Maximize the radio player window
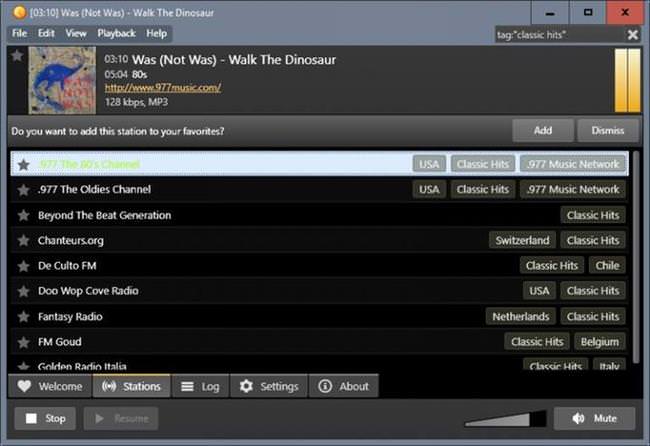 point(588,12)
